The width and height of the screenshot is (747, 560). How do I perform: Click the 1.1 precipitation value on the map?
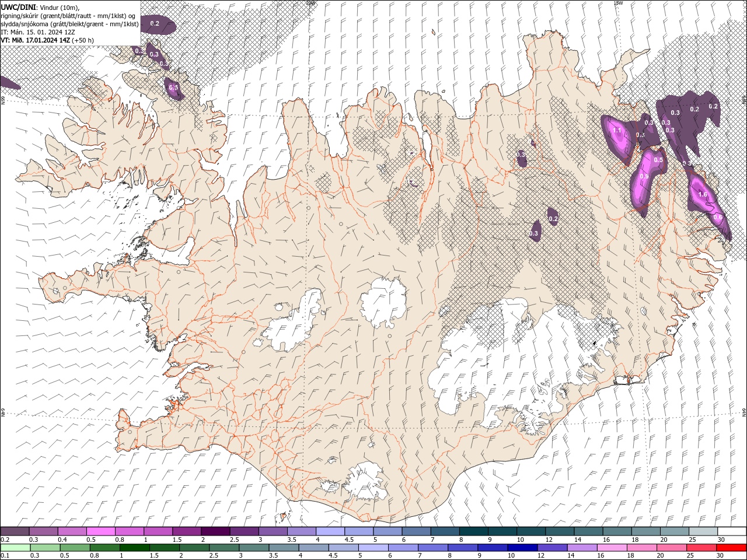click(617, 130)
